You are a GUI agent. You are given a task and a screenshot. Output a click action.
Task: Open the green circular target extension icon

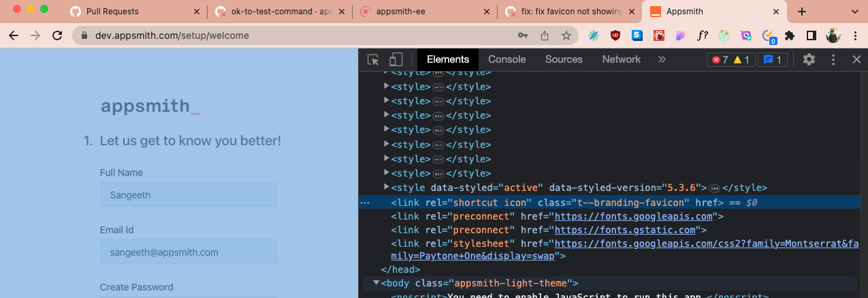click(724, 35)
